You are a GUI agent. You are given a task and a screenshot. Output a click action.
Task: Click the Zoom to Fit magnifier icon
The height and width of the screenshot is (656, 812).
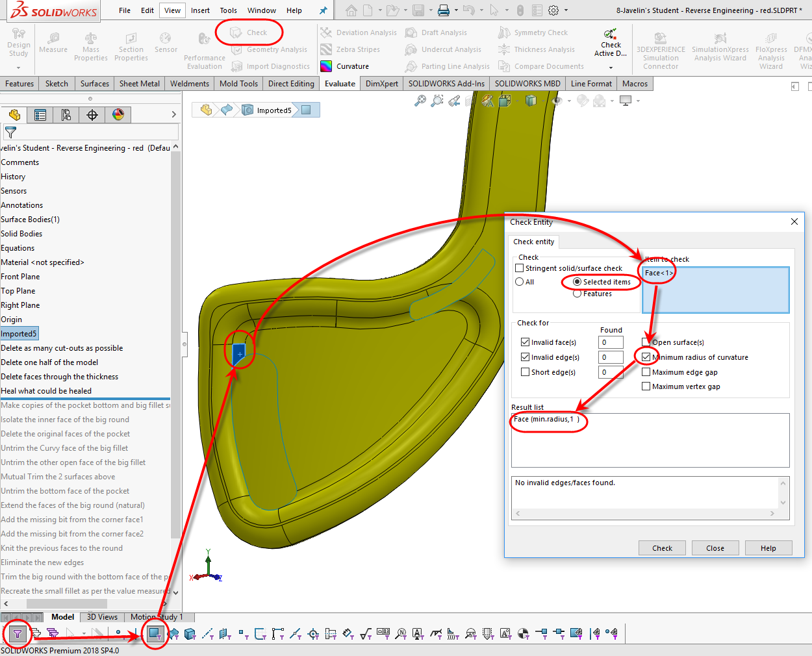pos(420,101)
